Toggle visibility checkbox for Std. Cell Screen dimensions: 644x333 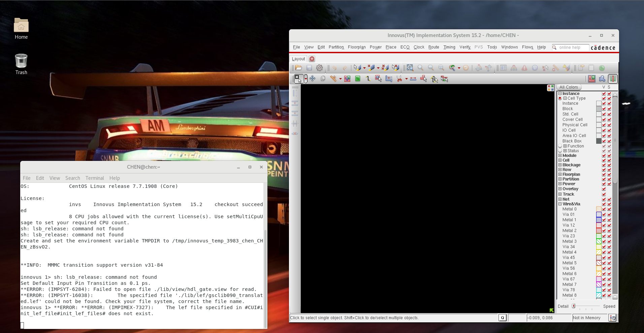[x=604, y=114]
